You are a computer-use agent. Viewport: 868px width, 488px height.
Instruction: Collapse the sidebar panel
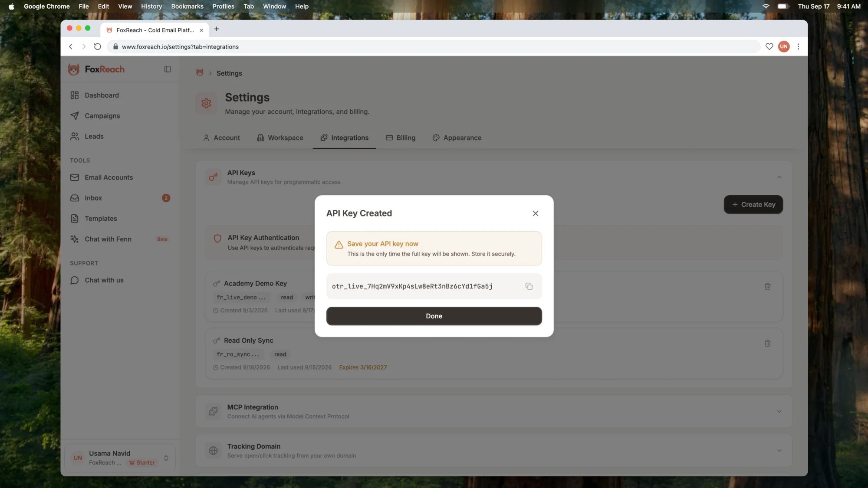click(168, 69)
